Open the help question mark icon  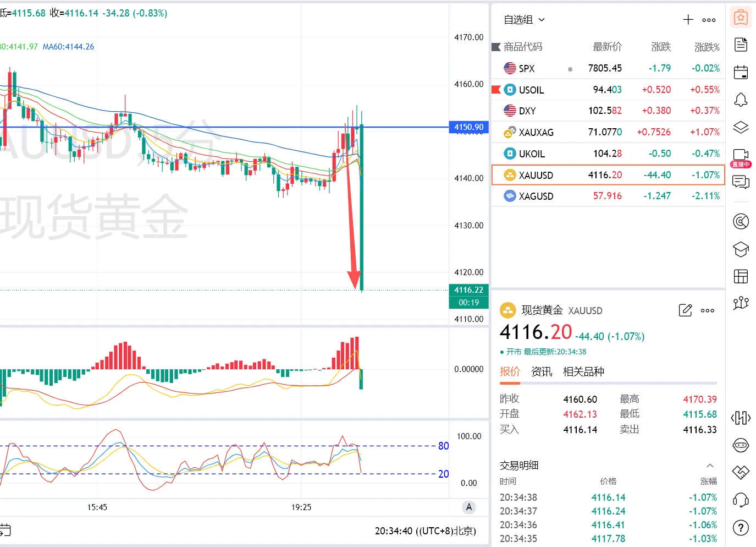pyautogui.click(x=741, y=528)
